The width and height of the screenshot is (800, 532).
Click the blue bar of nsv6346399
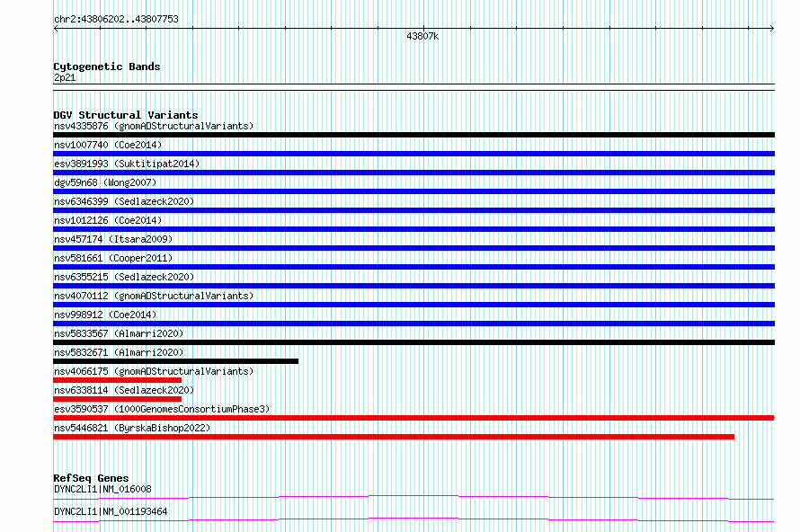pos(413,210)
